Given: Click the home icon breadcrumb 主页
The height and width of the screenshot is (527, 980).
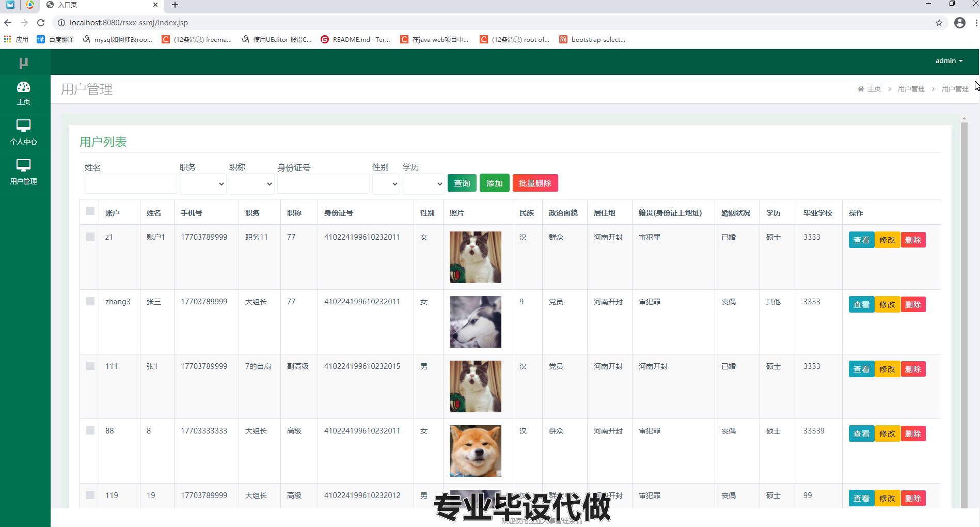Looking at the screenshot, I should click(869, 89).
